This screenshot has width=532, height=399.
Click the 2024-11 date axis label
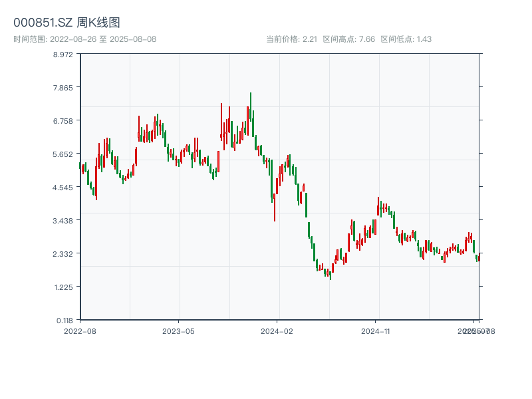[375, 331]
